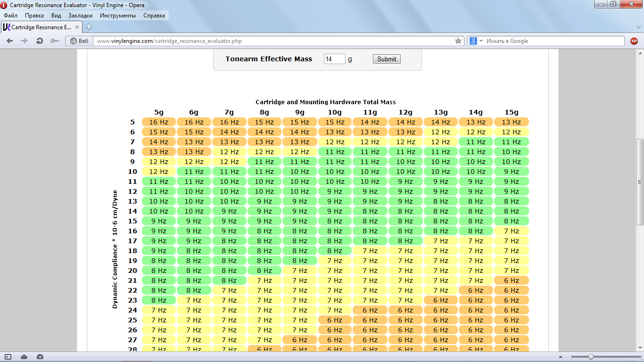Reload the page with the refresh icon
Image resolution: width=644 pixels, height=362 pixels.
(x=40, y=41)
